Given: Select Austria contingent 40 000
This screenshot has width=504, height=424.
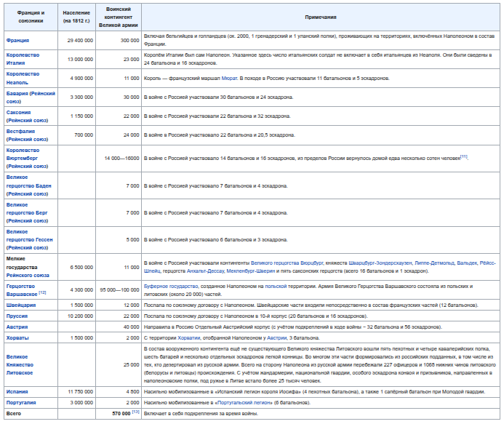Looking at the screenshot, I should 132,327.
